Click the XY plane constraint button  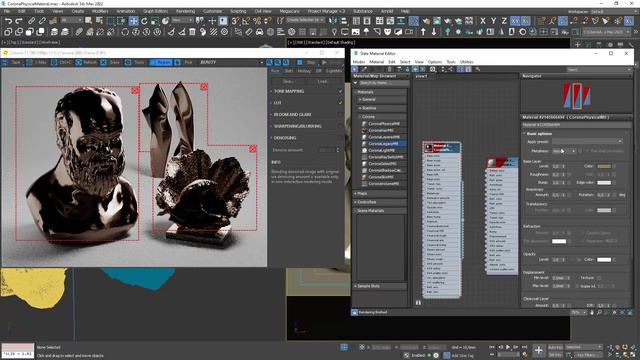(515, 20)
